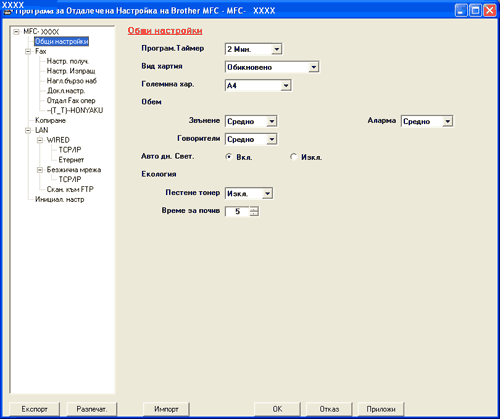
Task: Open the Аларма volume dropdown
Action: (x=447, y=121)
